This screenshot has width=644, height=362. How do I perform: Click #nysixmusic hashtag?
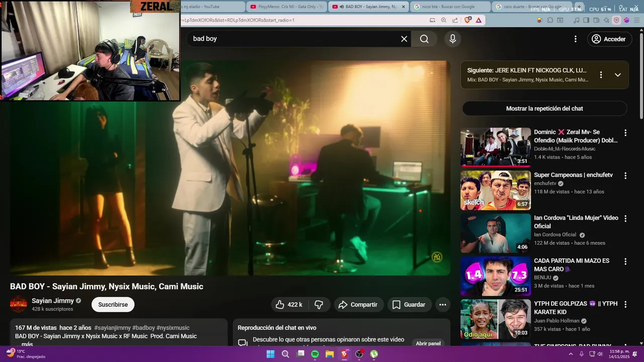(x=173, y=328)
